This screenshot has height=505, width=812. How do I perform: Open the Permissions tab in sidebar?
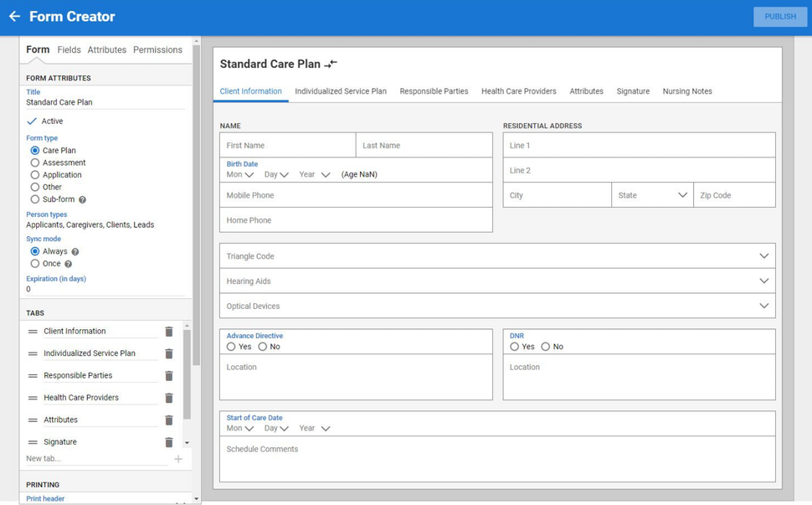(x=157, y=50)
